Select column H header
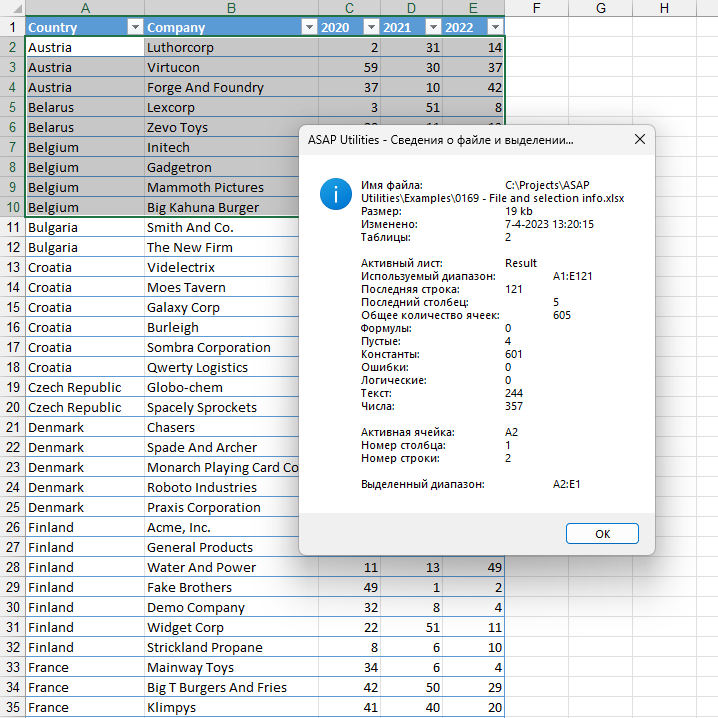 (x=664, y=8)
